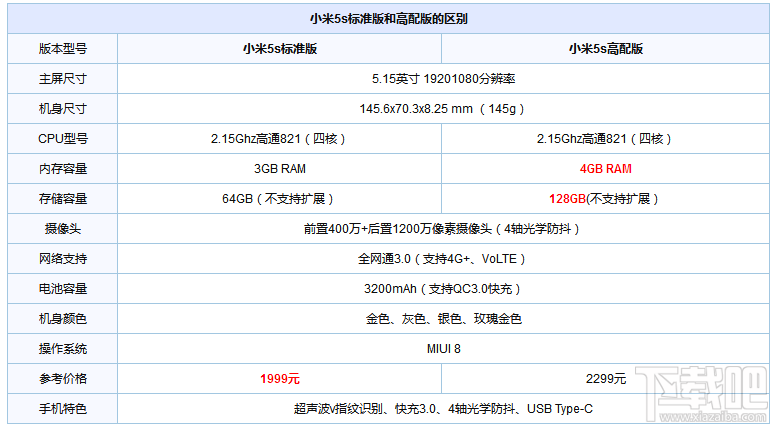This screenshot has height=427, width=775.
Task: Select the 手机特色 row label
Action: coord(63,409)
